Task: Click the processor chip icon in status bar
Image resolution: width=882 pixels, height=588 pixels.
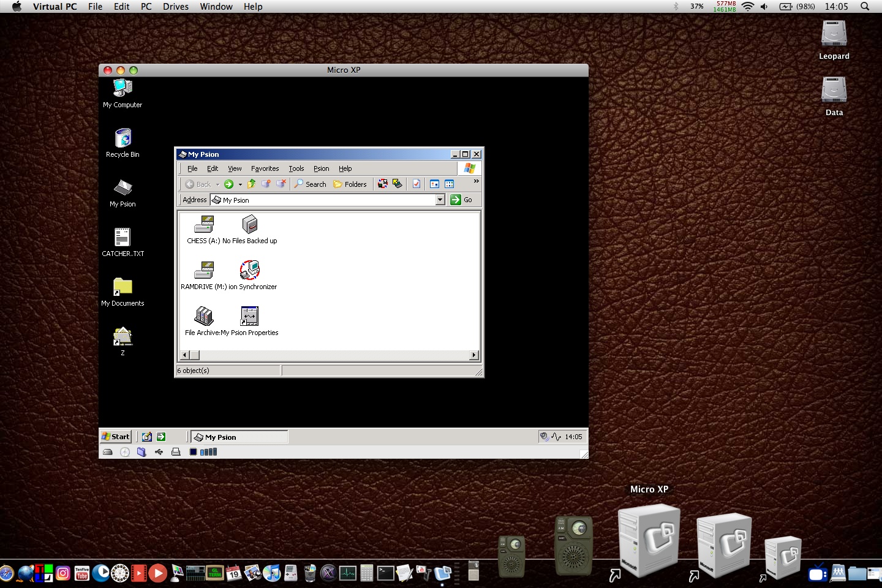Action: (194, 452)
